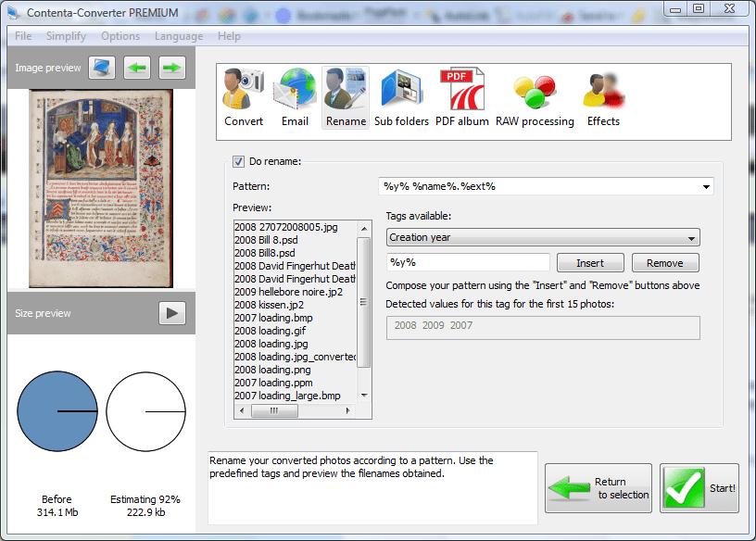
Task: Uncheck the Do rename checkbox
Action: click(239, 161)
